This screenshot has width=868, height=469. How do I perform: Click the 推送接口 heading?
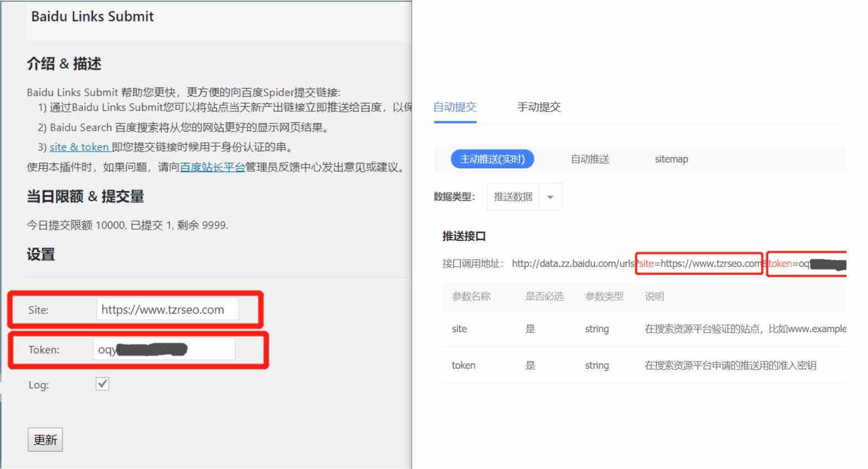[x=464, y=236]
